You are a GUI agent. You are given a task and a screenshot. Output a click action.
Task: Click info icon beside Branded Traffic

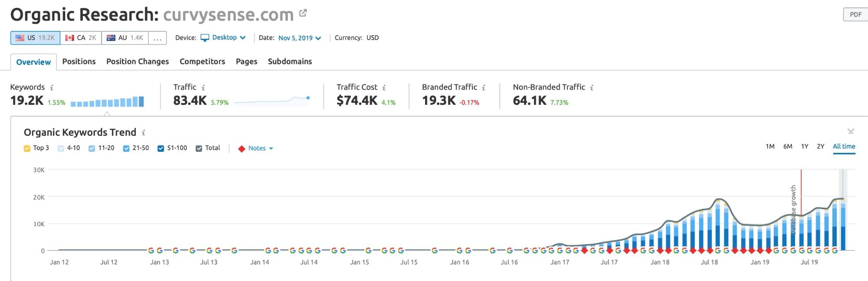[x=484, y=87]
